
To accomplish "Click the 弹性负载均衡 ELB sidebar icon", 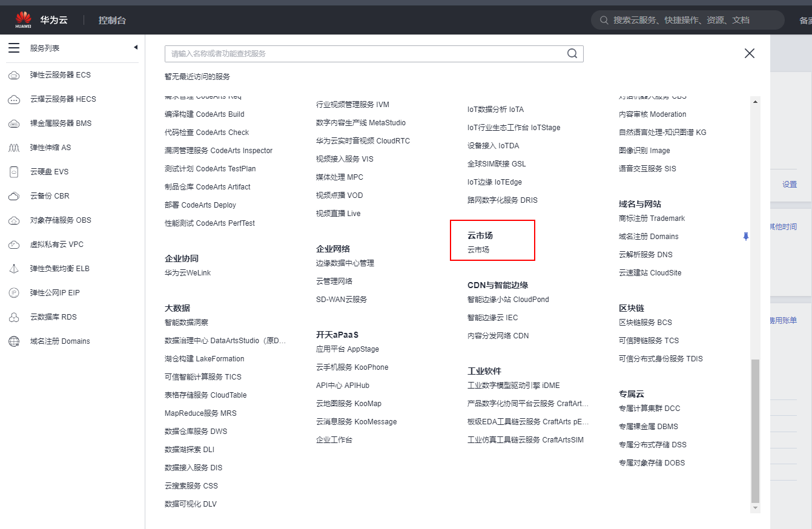I will (x=14, y=269).
